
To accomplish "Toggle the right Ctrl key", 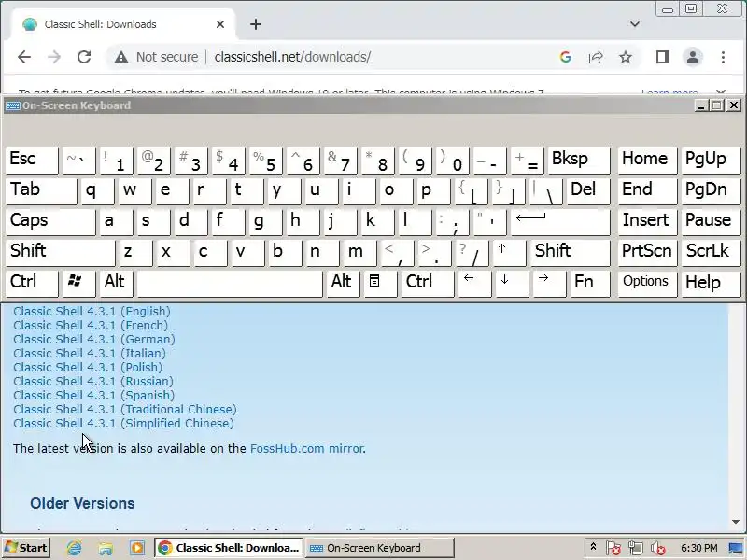I will pos(428,284).
